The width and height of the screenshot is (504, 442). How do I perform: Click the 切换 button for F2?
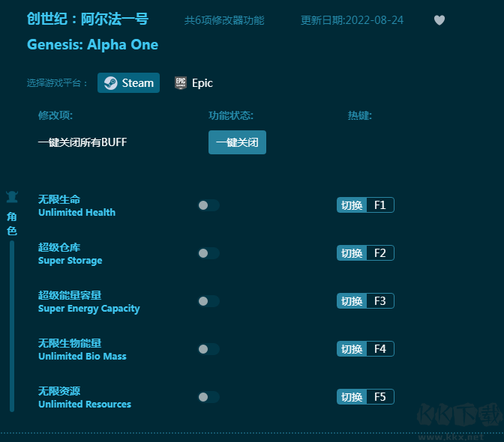tap(352, 253)
